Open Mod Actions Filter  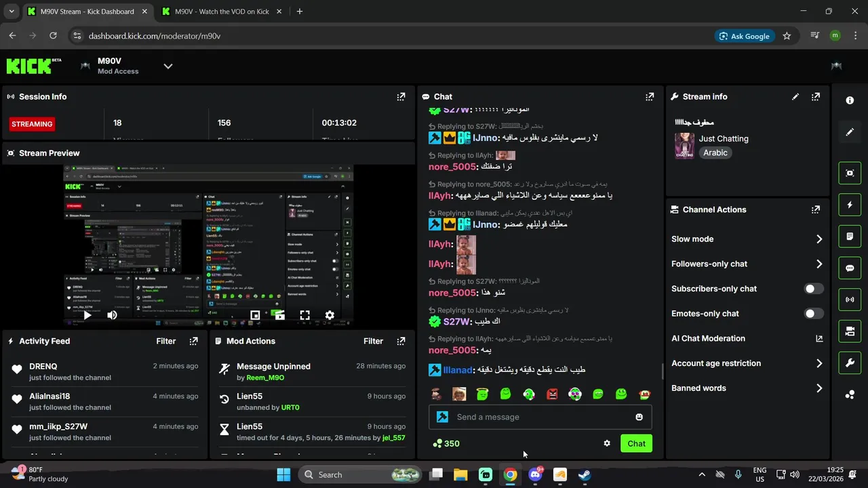click(374, 341)
